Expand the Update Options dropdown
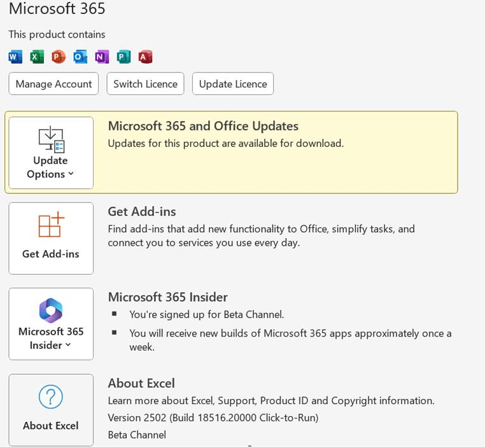Screen dimensions: 485x448 [51, 153]
